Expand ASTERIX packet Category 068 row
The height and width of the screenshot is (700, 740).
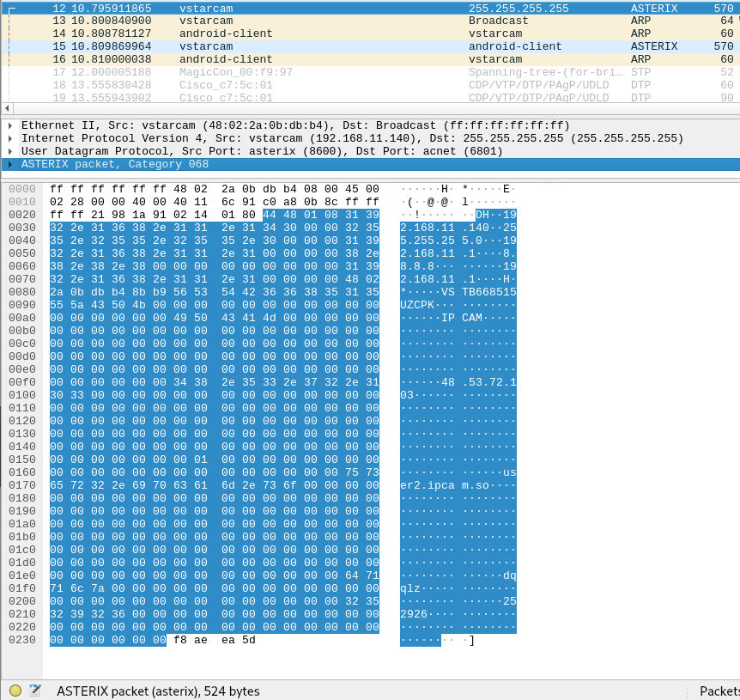pyautogui.click(x=10, y=164)
